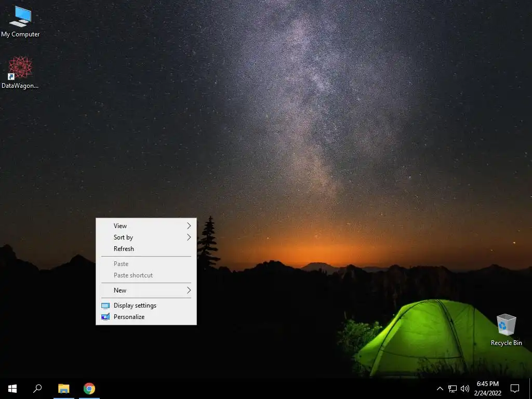Open the volume speaker tray icon
This screenshot has width=532, height=399.
point(465,389)
